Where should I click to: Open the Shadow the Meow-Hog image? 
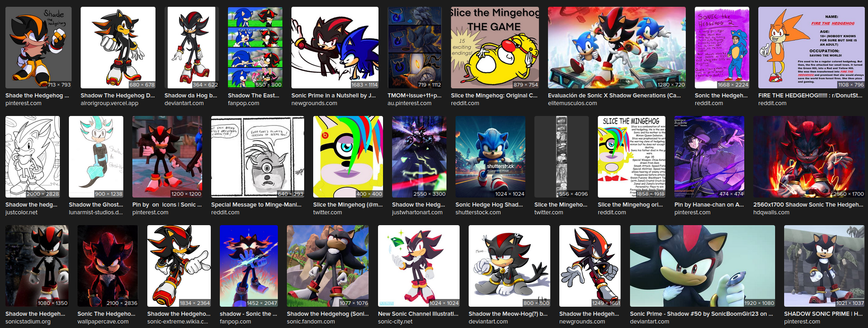pyautogui.click(x=509, y=266)
